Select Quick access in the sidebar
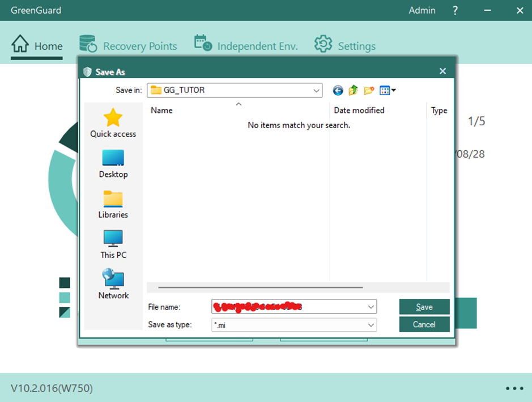This screenshot has height=402, width=532. (x=113, y=123)
